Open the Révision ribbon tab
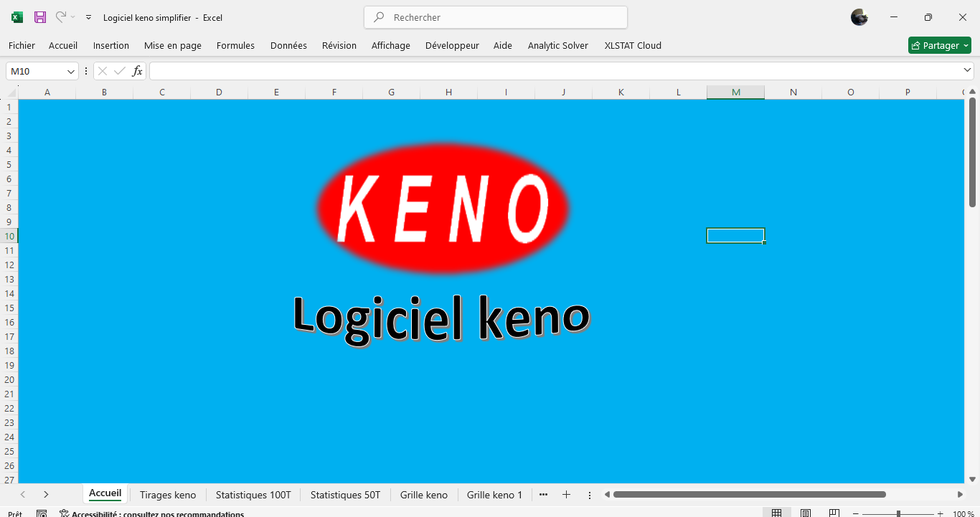 click(339, 45)
